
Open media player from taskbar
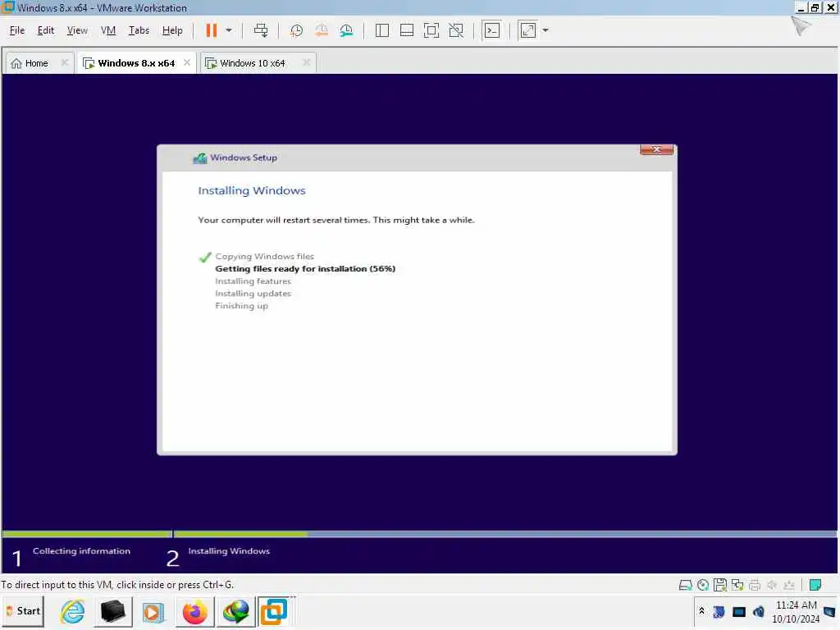(x=153, y=612)
